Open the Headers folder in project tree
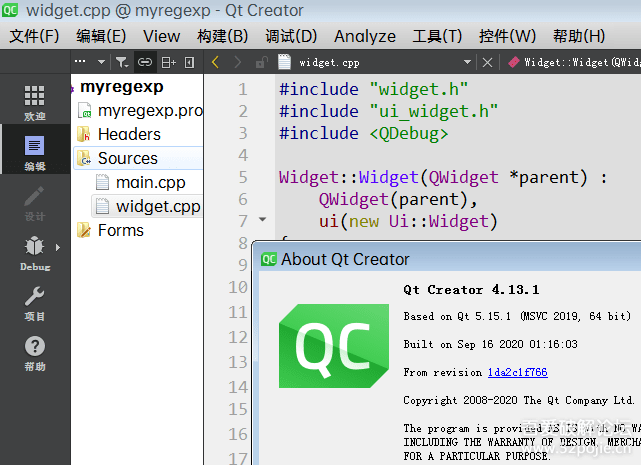The height and width of the screenshot is (465, 641). coord(128,134)
